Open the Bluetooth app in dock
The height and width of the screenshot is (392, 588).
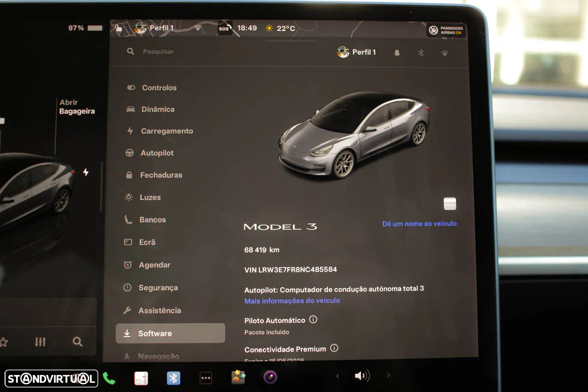(x=173, y=378)
